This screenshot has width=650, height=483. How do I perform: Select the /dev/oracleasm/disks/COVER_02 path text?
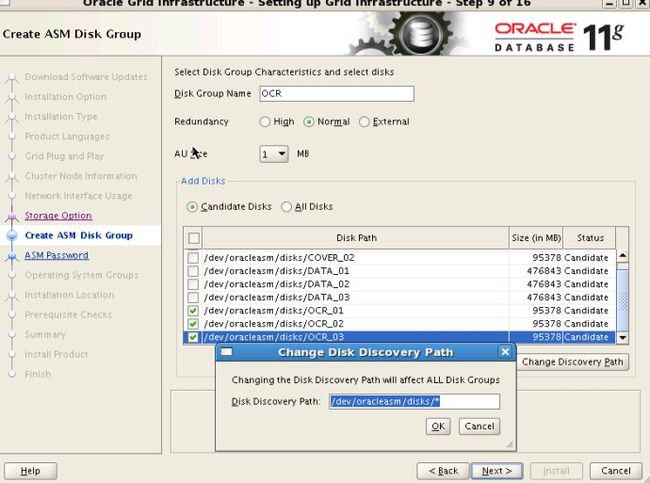pos(279,257)
